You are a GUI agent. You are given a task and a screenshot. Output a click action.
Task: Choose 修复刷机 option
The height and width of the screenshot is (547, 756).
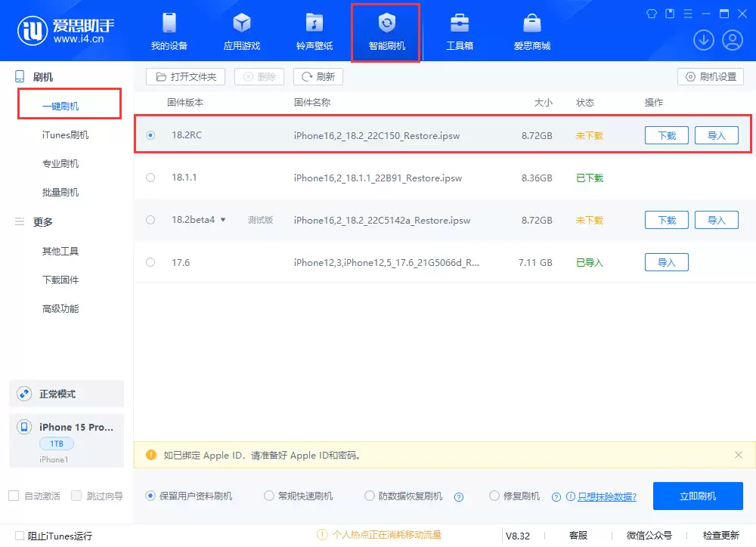click(494, 496)
